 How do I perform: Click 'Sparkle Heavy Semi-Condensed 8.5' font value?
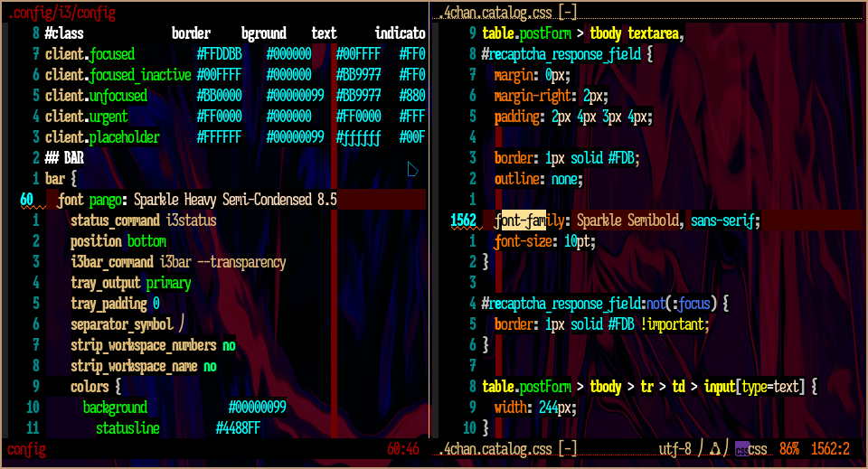point(235,200)
